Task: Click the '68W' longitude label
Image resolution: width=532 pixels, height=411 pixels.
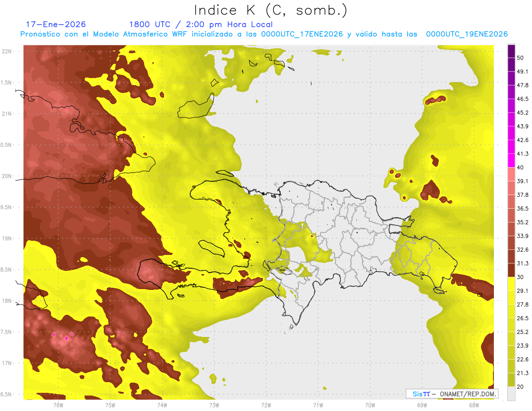Action: click(x=473, y=406)
